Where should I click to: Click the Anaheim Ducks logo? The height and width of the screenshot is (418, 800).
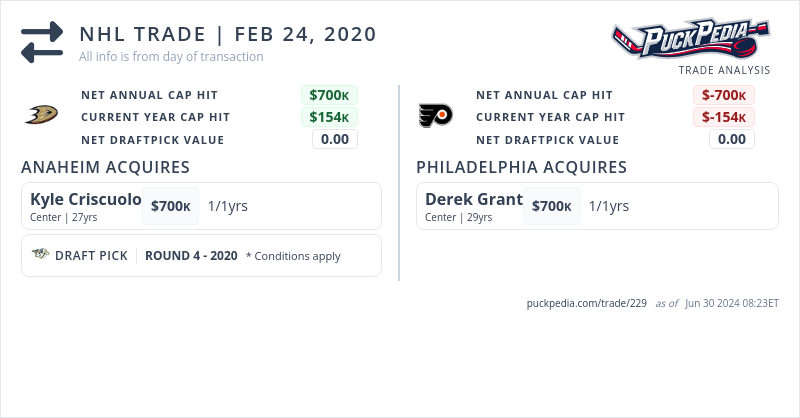41,116
